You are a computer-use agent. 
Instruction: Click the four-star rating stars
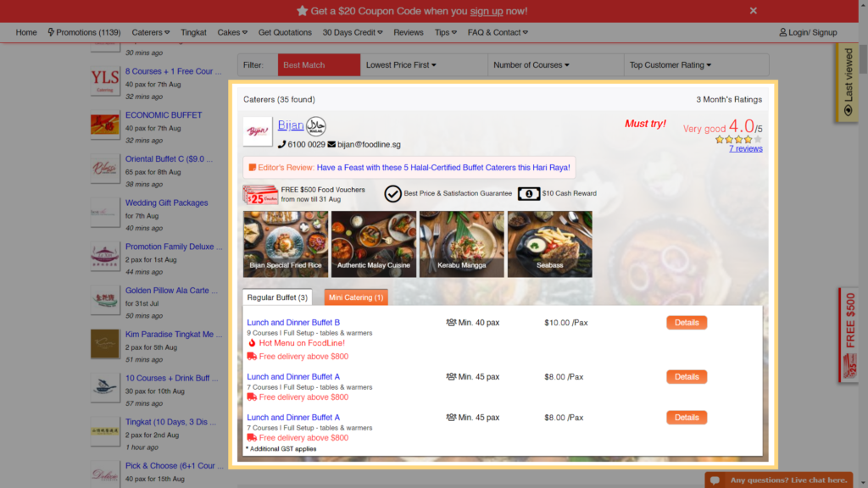coord(737,139)
